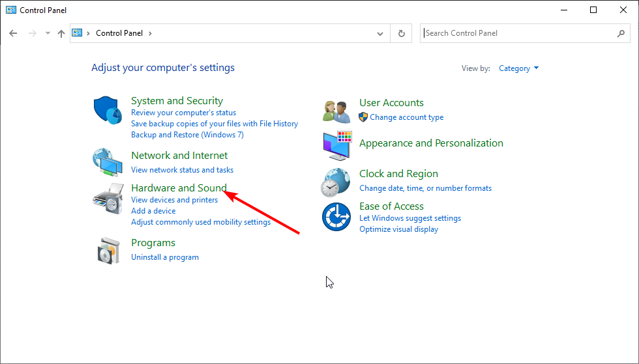Image resolution: width=639 pixels, height=364 pixels.
Task: Click the User Accounts people icon
Action: point(336,111)
